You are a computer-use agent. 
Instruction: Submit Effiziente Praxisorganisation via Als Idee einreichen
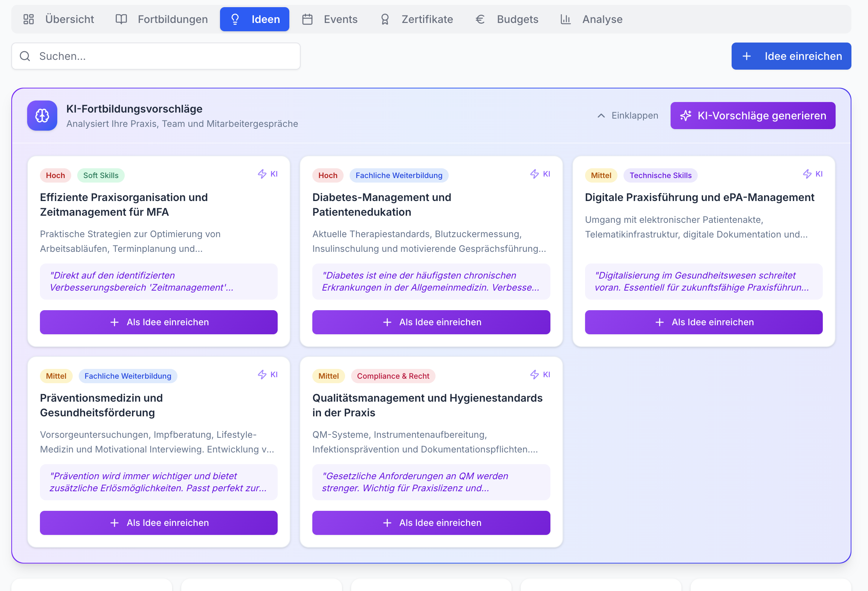159,322
